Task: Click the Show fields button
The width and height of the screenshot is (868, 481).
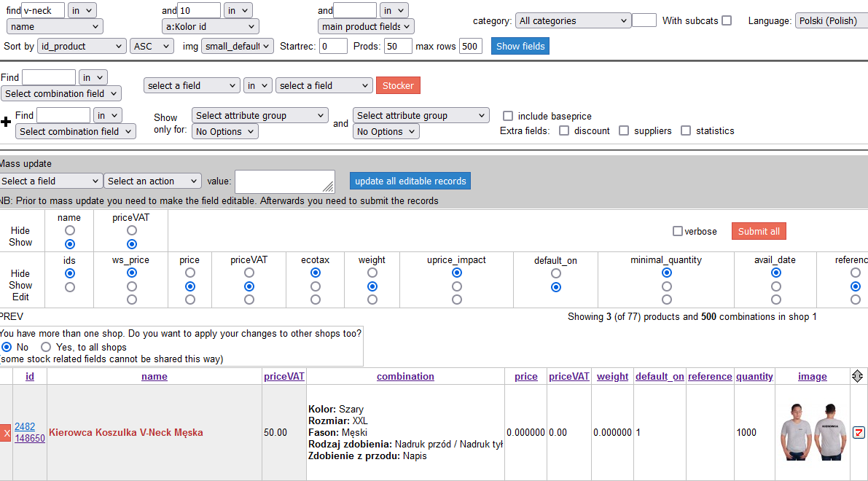Action: click(520, 47)
